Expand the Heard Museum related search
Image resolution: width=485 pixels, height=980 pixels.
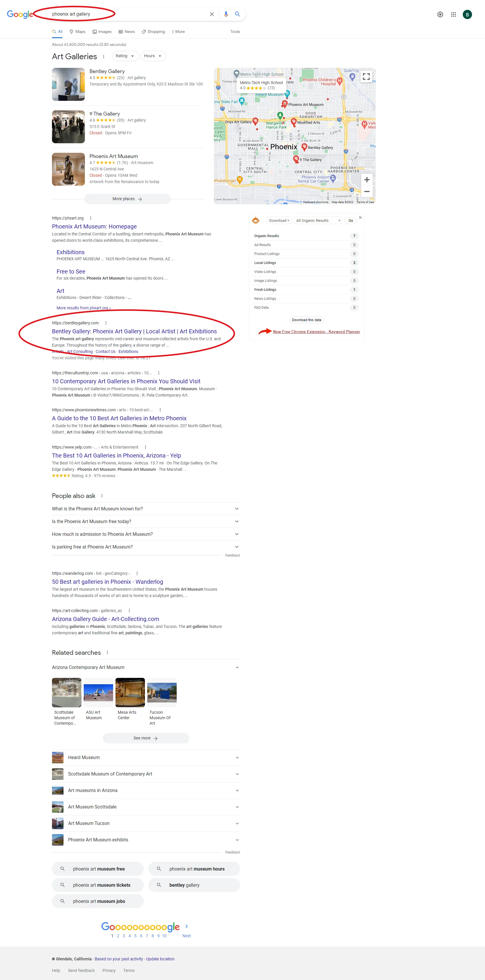coord(146,757)
